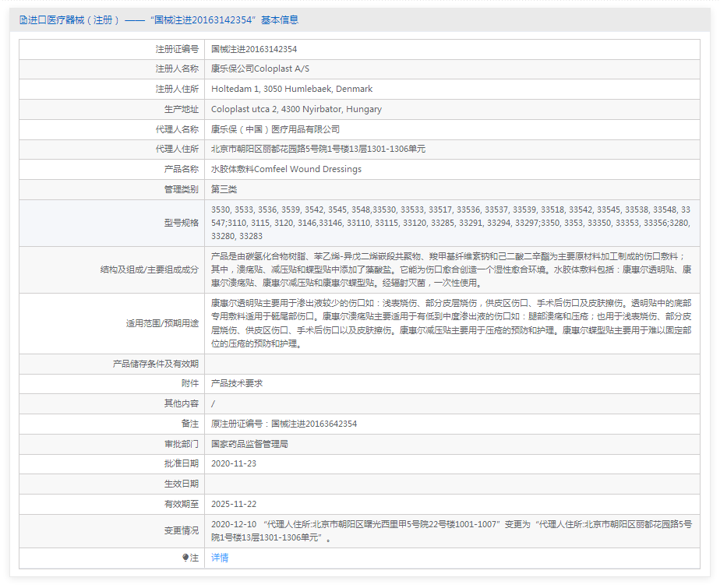
Task: Select Coloplast utca 2, 4300 Nyirbator, Hungary
Action: 297,109
